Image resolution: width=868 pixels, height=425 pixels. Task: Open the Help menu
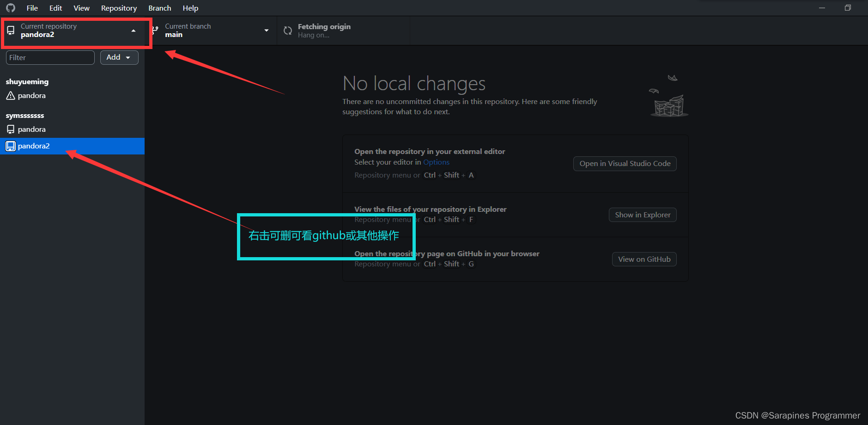190,7
